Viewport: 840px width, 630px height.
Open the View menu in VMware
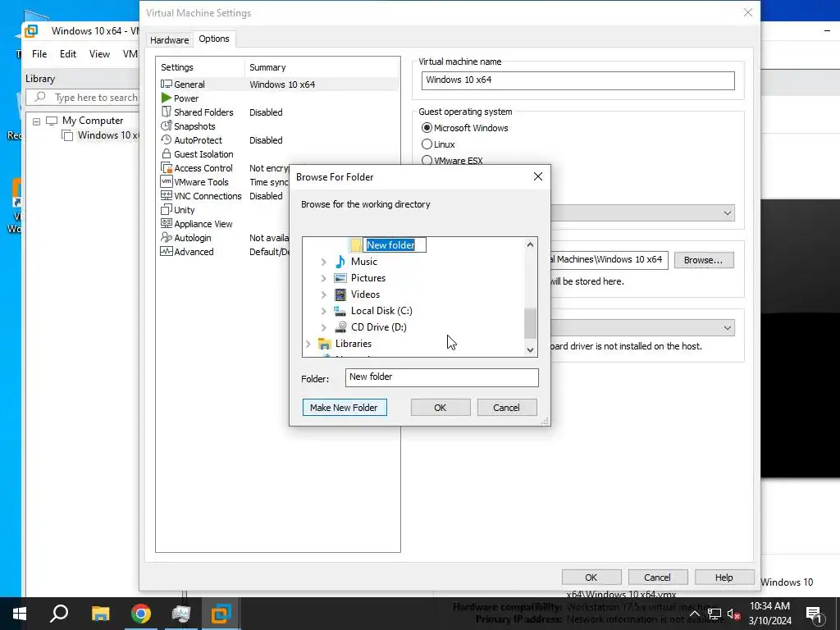[99, 53]
